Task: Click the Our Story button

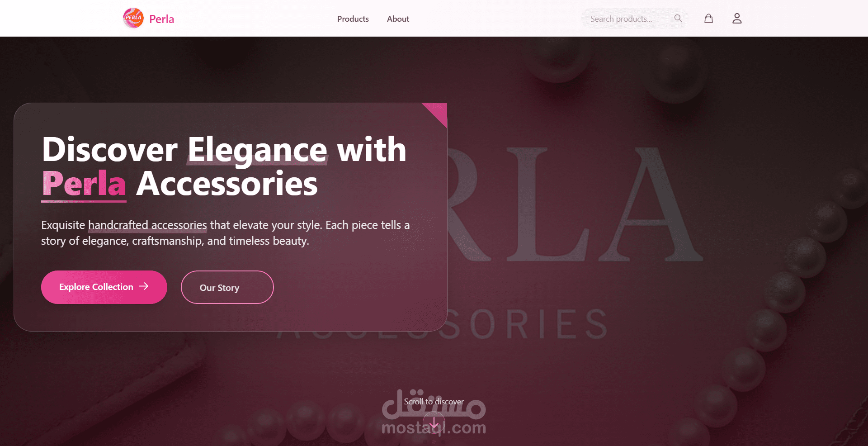Action: pos(227,287)
